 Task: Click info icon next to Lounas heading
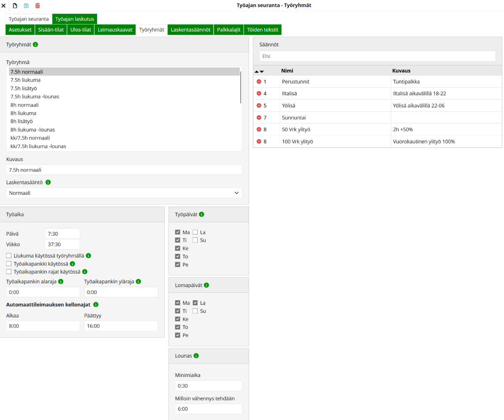click(197, 355)
